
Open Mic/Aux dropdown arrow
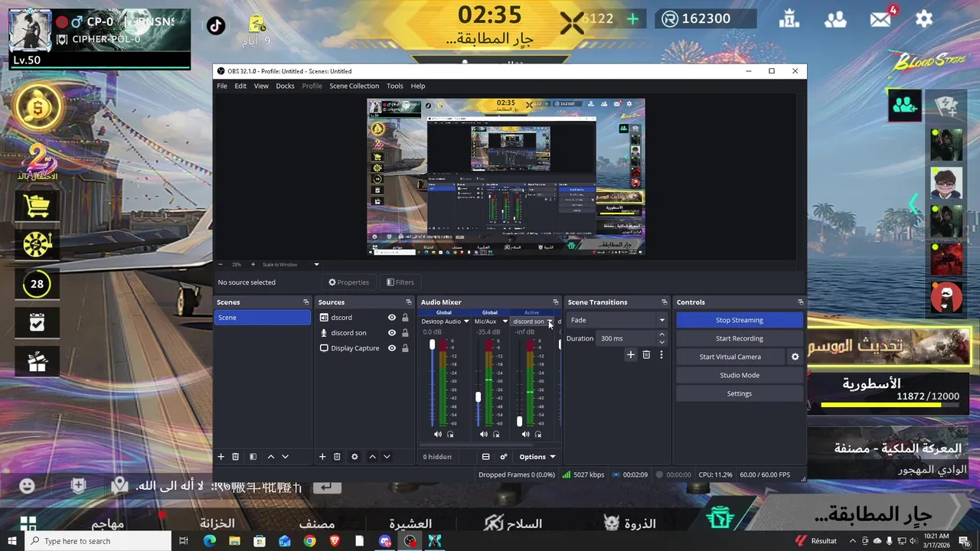click(x=505, y=321)
